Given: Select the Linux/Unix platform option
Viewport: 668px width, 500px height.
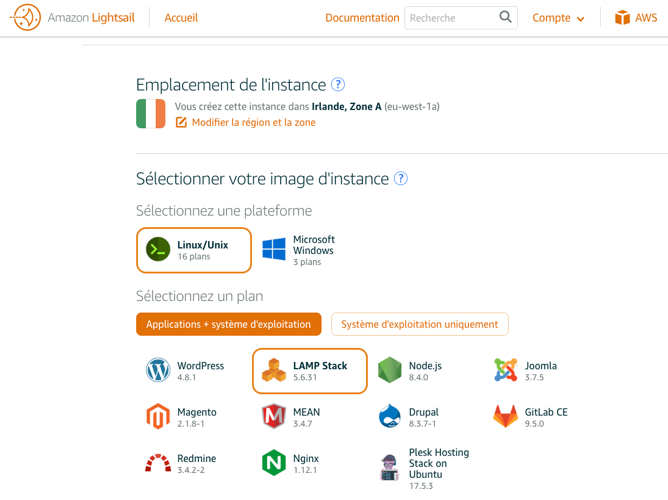Looking at the screenshot, I should pyautogui.click(x=194, y=250).
